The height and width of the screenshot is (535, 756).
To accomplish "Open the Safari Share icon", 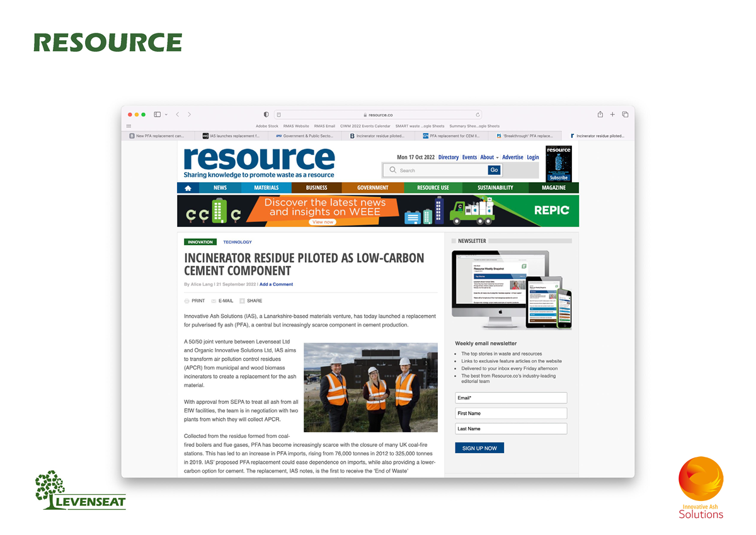I will [600, 114].
